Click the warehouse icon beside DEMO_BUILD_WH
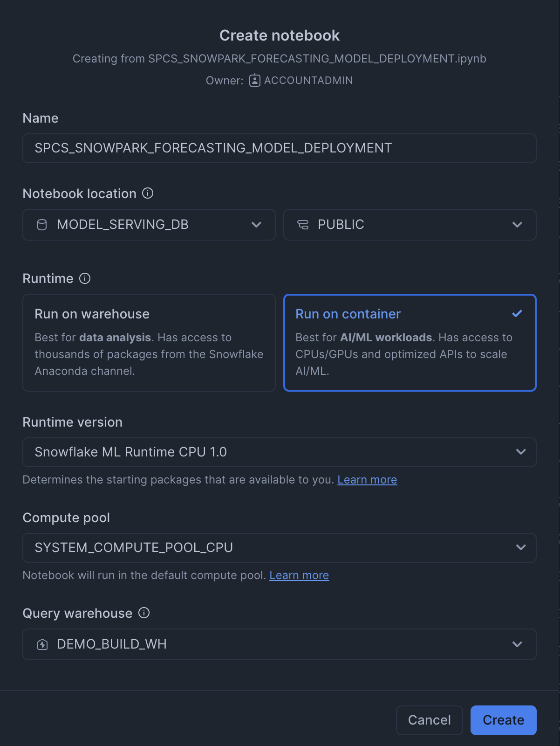Image resolution: width=560 pixels, height=746 pixels. click(42, 644)
